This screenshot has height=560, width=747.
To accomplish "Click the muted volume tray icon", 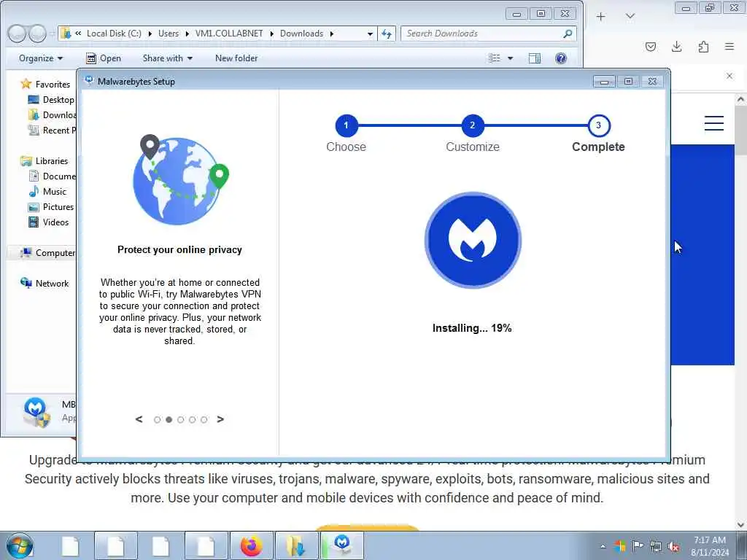I will 673,546.
